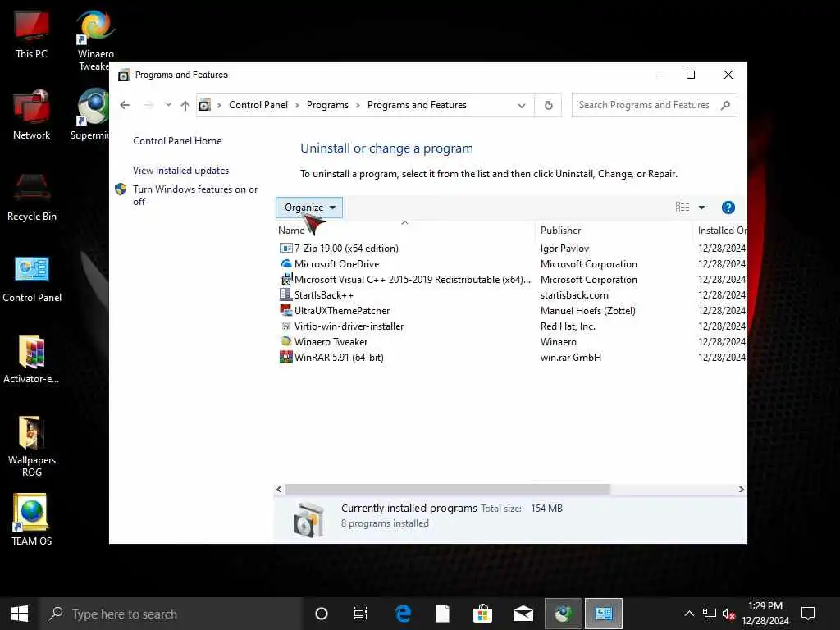The width and height of the screenshot is (840, 630).
Task: Open Microsoft Store from the taskbar
Action: (482, 614)
